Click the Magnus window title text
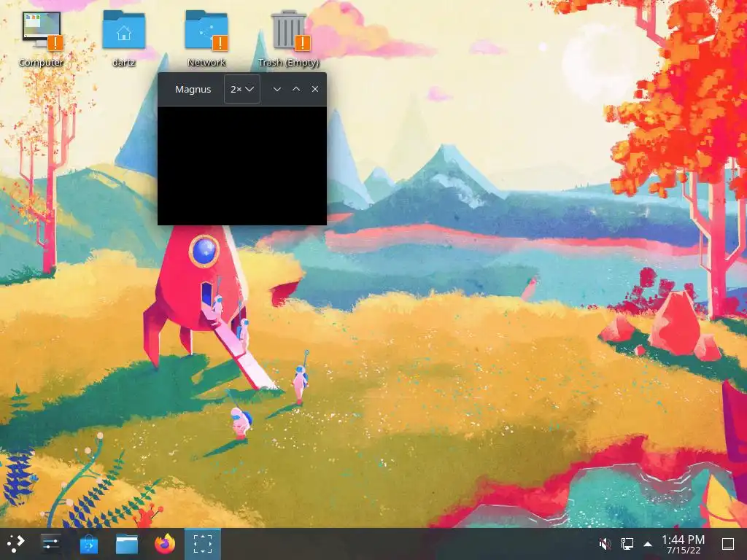The image size is (747, 560). 193,90
